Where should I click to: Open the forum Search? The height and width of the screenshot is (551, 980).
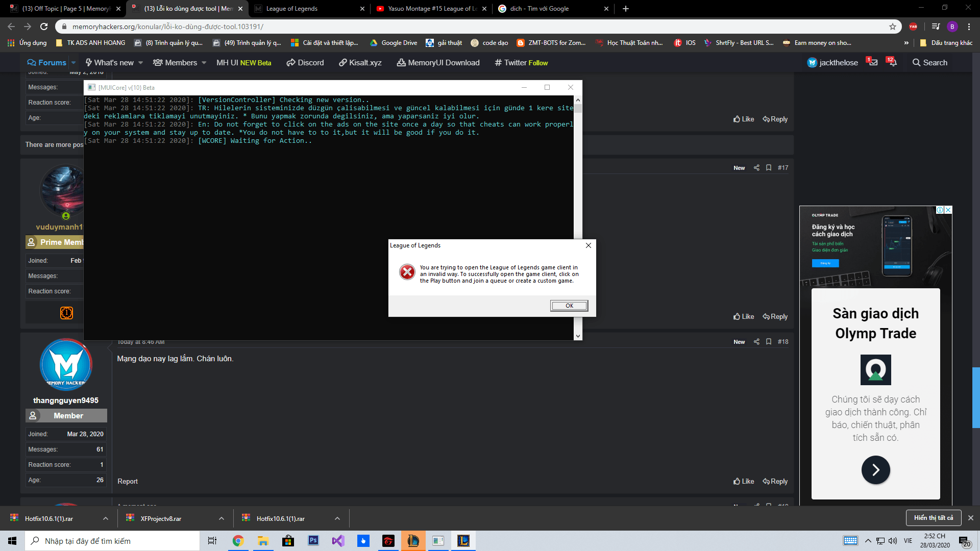tap(930, 63)
